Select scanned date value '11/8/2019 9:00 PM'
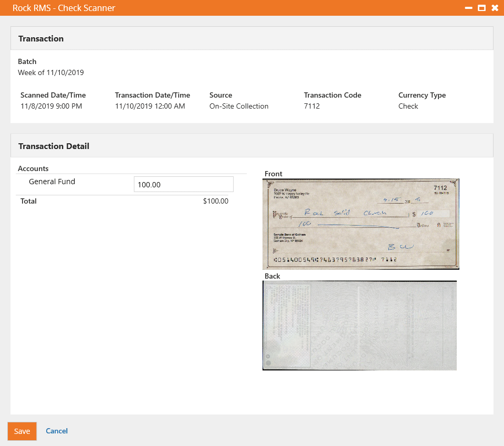Screen dimensions: 504x446 (51, 106)
